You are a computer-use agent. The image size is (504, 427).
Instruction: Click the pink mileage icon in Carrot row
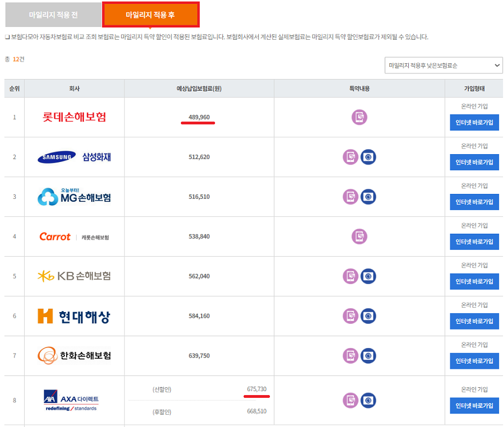360,236
